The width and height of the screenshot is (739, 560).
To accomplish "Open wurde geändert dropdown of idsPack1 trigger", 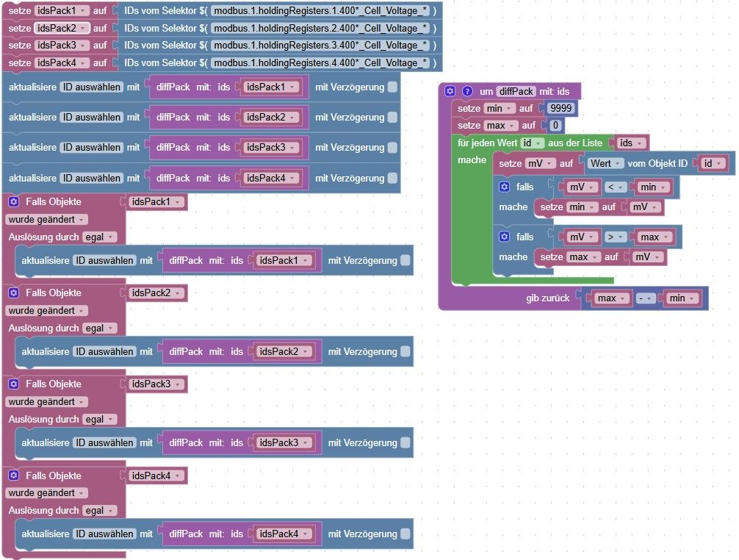I will (x=46, y=220).
